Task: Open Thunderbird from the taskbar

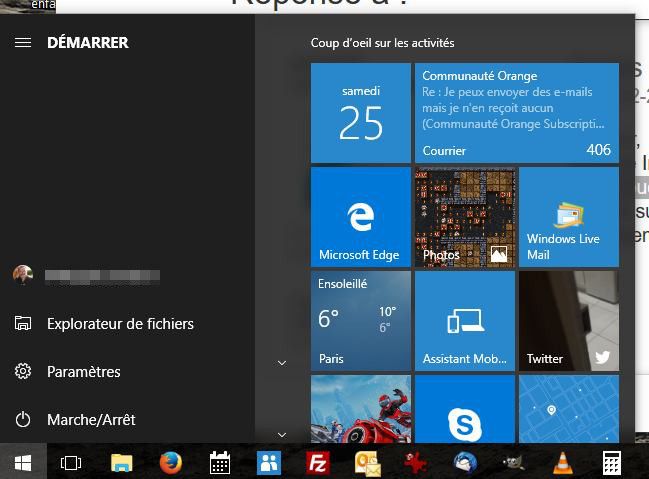Action: pos(465,462)
